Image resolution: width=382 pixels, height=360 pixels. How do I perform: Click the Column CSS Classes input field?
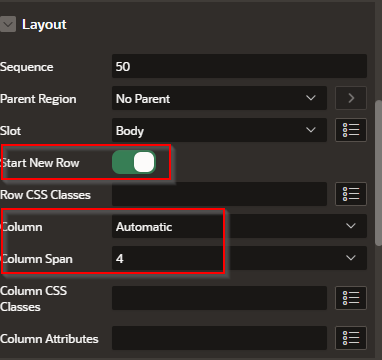tap(219, 298)
